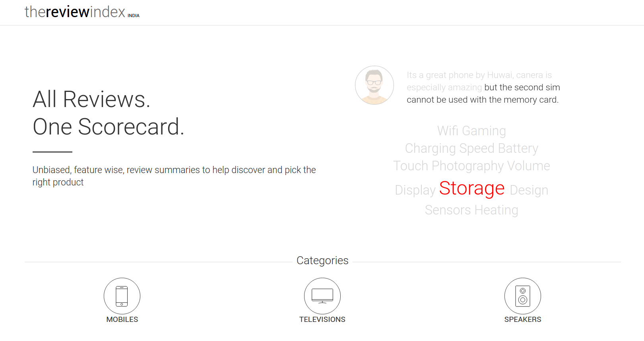Click the Sensors feature word

(448, 210)
